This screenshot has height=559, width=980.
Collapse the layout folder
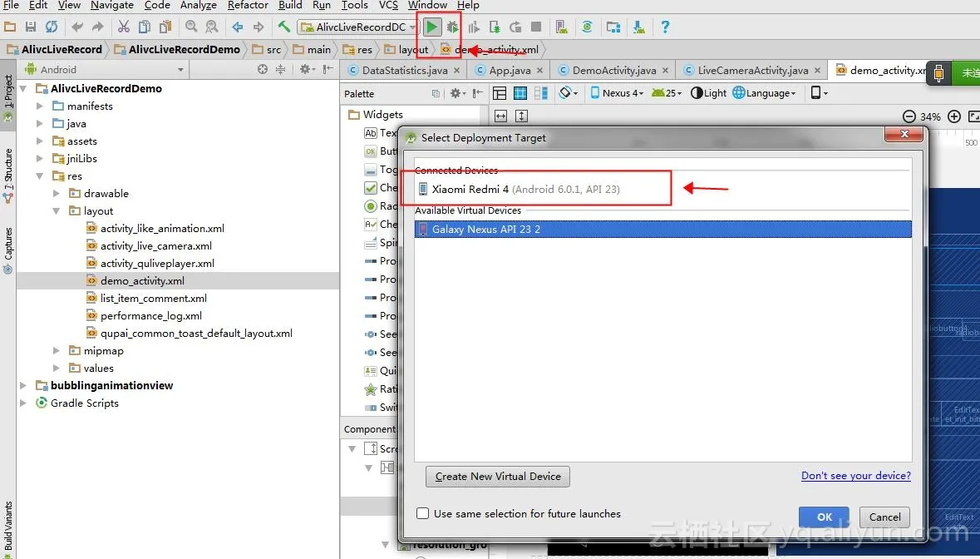[x=57, y=210]
